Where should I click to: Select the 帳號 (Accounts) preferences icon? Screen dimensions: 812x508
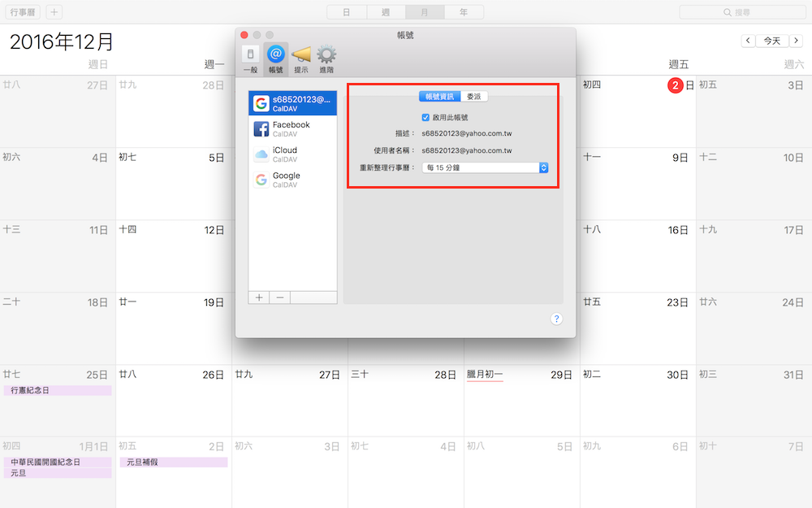pos(275,59)
